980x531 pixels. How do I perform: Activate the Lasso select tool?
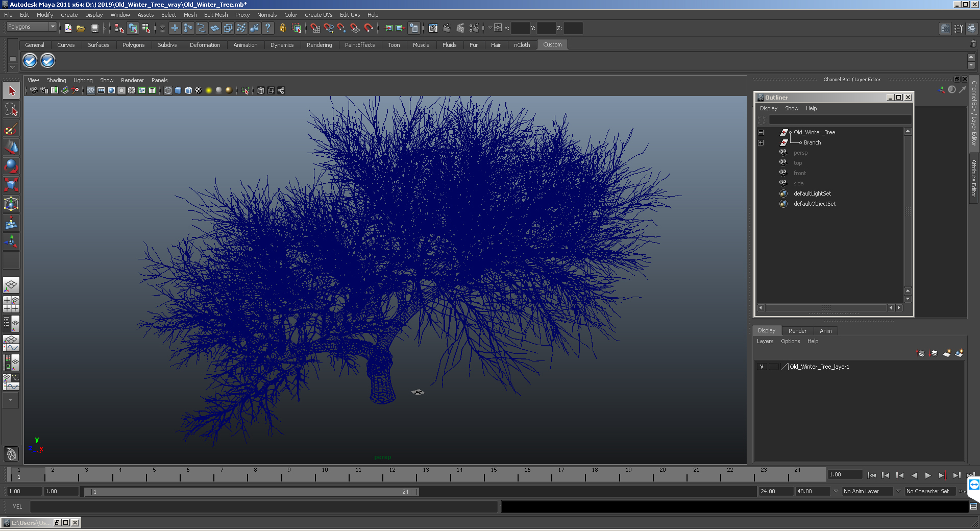click(11, 109)
